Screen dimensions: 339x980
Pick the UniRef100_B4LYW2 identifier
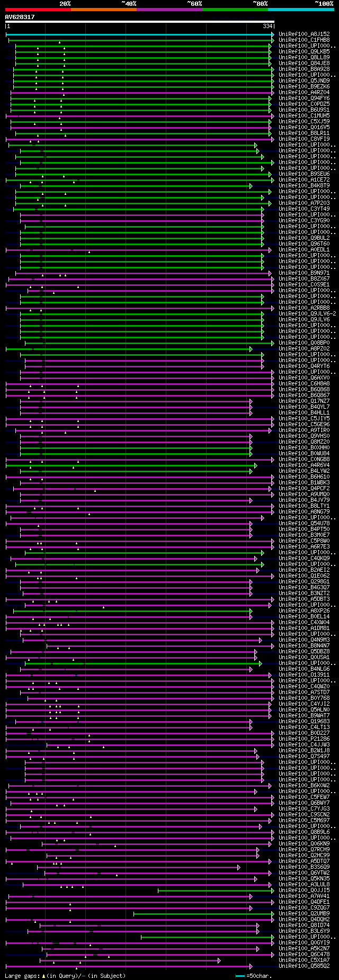[304, 471]
